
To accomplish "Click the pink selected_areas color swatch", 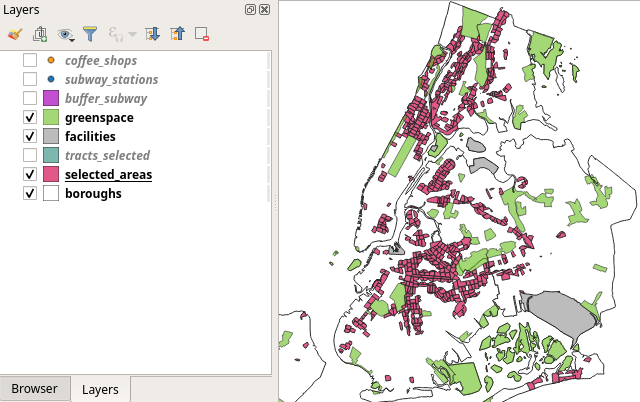I will (x=51, y=174).
